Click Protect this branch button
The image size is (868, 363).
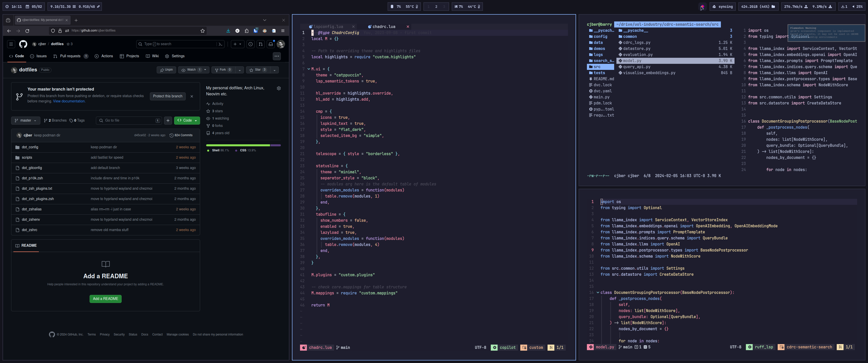coord(168,96)
